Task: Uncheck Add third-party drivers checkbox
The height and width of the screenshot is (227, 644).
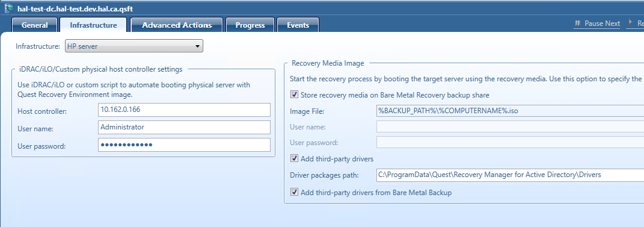Action: coord(294,158)
